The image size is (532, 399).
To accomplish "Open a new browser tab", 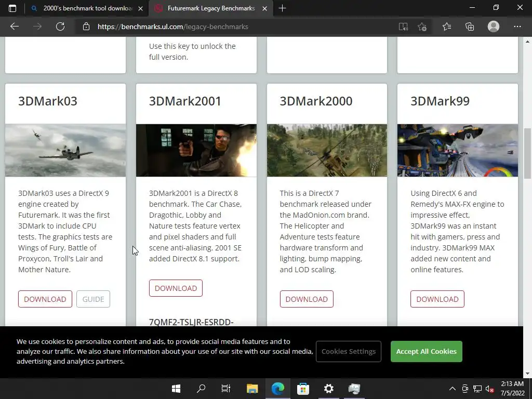I will pyautogui.click(x=282, y=8).
